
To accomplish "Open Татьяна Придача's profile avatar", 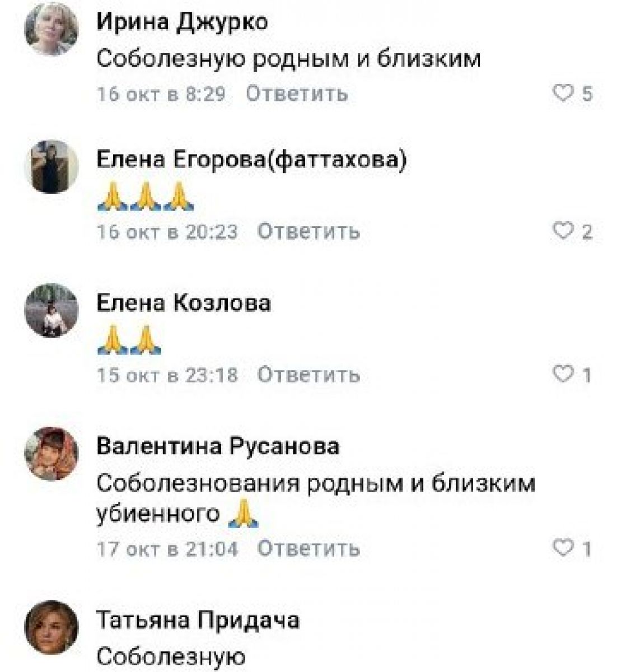I will 53,627.
